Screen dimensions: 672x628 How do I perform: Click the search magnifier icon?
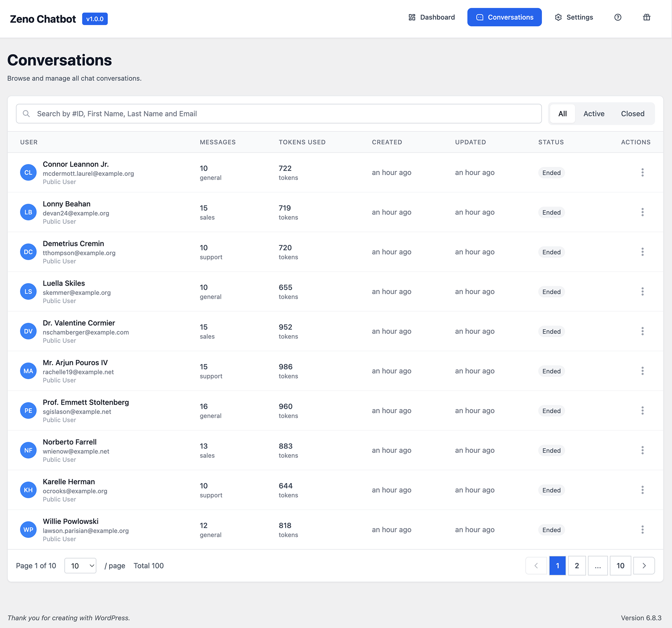(26, 114)
